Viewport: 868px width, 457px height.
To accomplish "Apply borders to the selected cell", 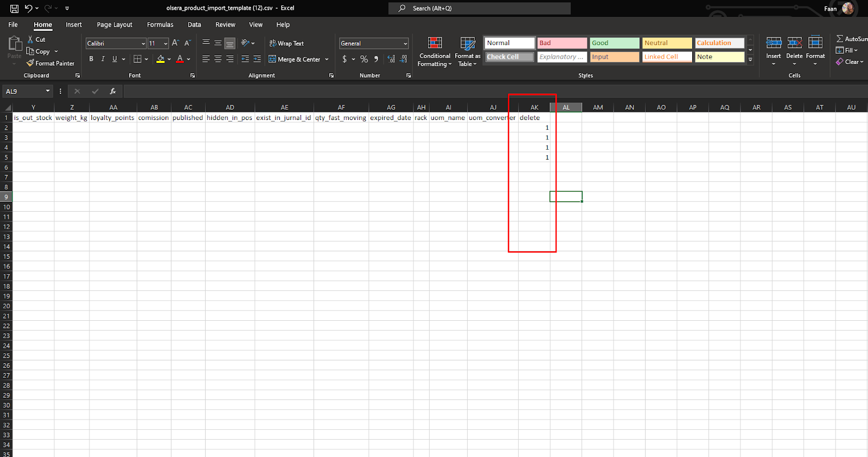I will [x=137, y=59].
